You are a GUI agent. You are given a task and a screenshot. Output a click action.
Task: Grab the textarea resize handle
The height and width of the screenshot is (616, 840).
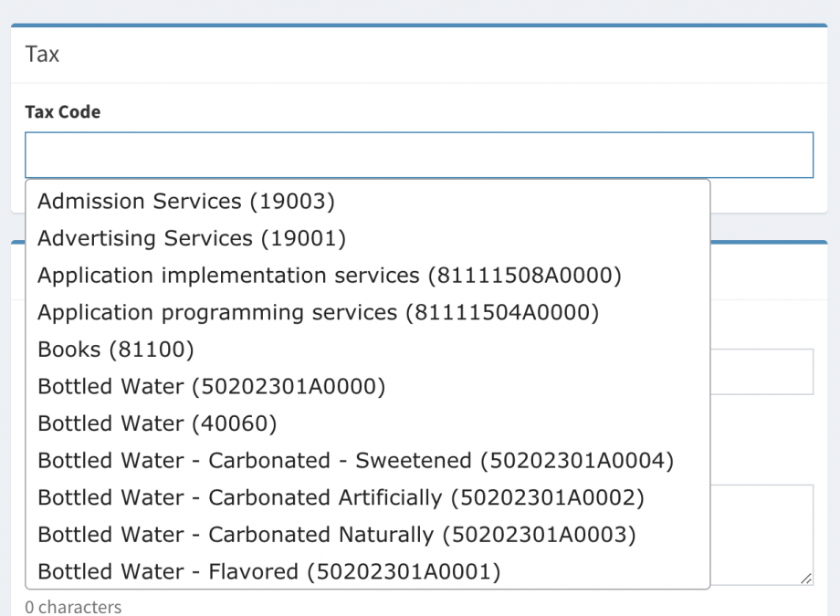[806, 579]
